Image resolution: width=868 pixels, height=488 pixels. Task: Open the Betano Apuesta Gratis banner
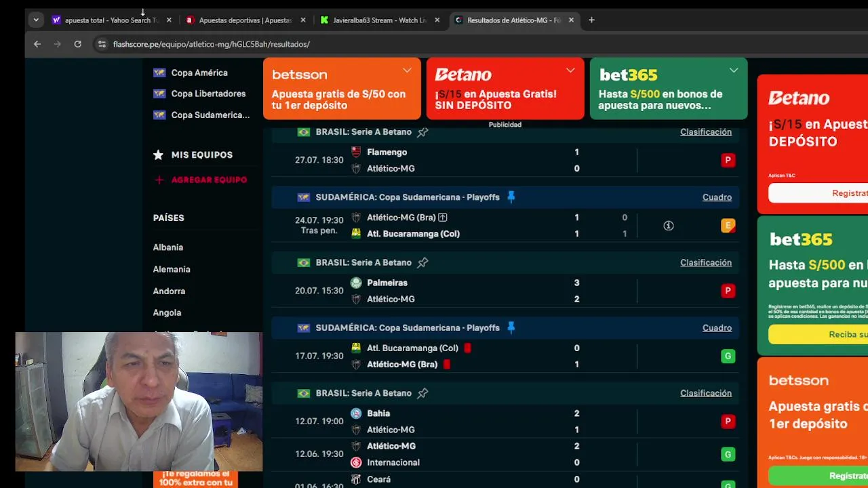pyautogui.click(x=505, y=89)
